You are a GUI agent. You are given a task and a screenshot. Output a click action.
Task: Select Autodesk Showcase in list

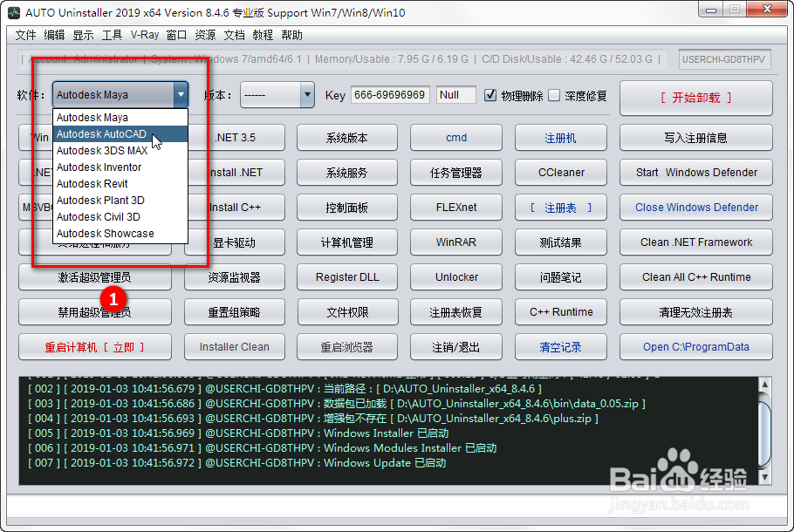coord(120,234)
